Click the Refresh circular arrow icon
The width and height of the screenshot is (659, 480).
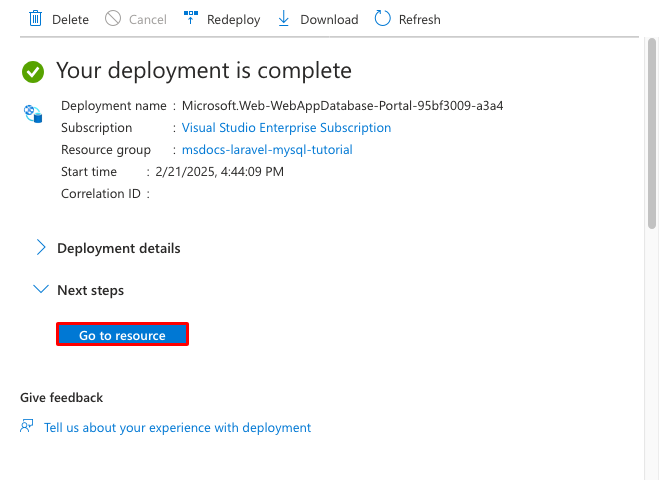tap(382, 19)
